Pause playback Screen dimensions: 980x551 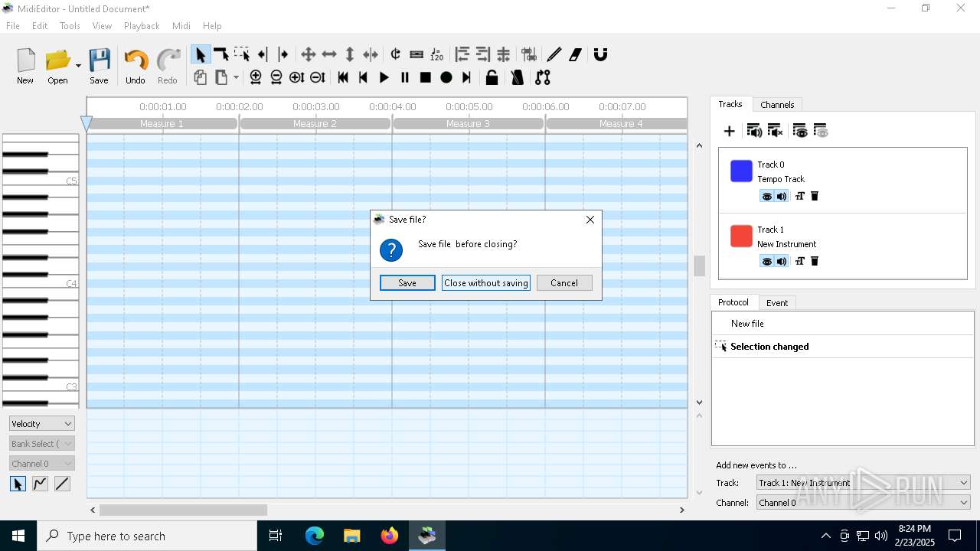[405, 77]
